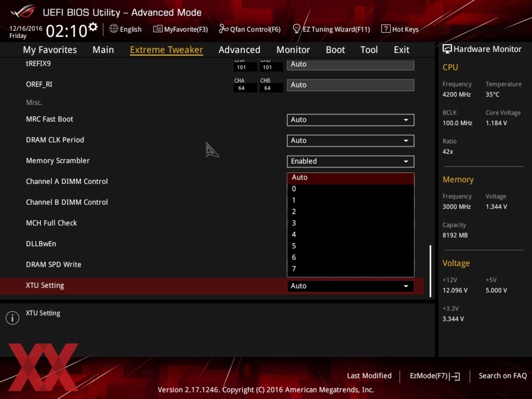Choose option 3 in XTU list
Screen dimensions: 532x399
coord(350,223)
